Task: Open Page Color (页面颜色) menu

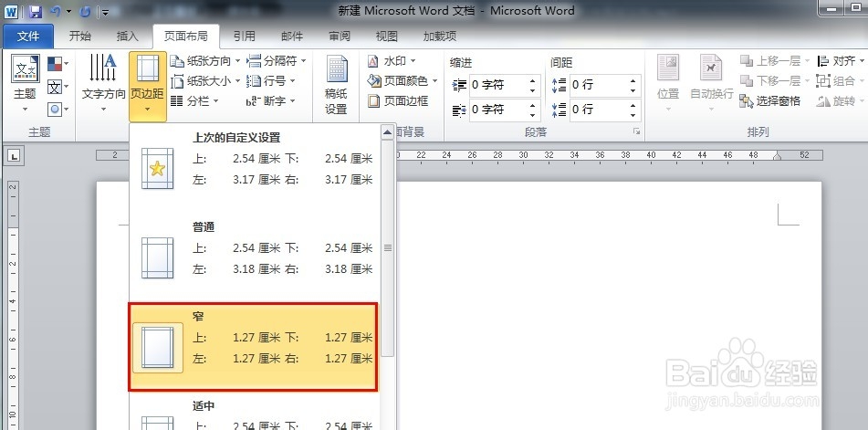Action: pyautogui.click(x=403, y=81)
